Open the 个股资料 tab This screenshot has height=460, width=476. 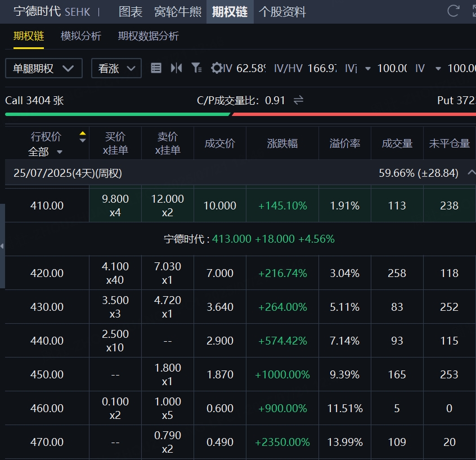click(x=282, y=12)
